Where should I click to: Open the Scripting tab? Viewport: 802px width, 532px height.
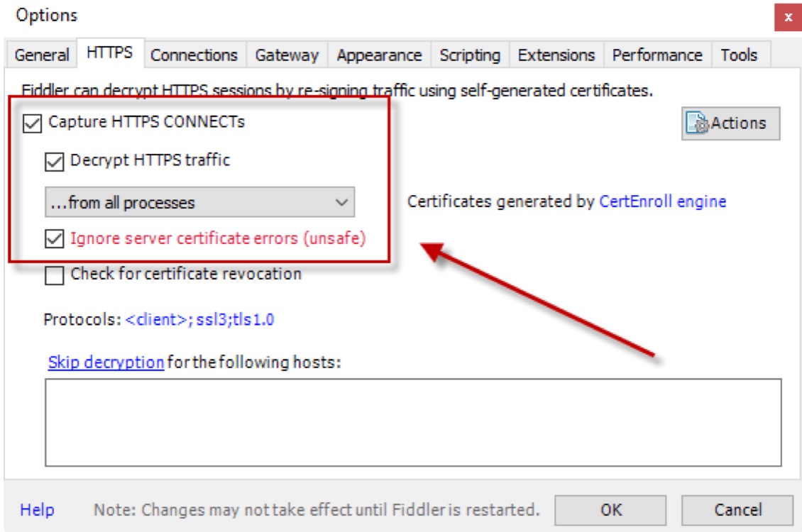[469, 55]
